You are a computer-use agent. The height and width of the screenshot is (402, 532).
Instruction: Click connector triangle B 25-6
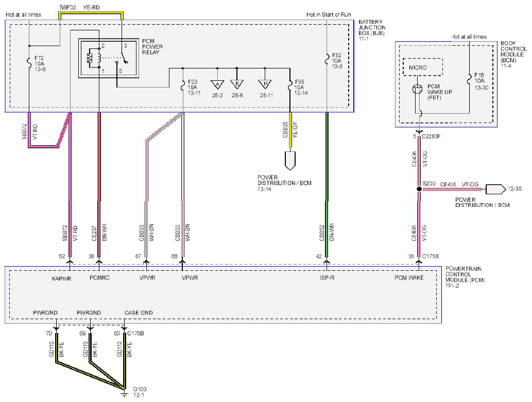point(237,84)
